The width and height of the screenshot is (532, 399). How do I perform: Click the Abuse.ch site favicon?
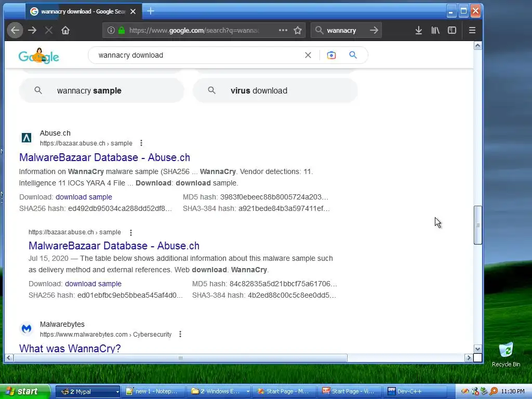pyautogui.click(x=26, y=138)
